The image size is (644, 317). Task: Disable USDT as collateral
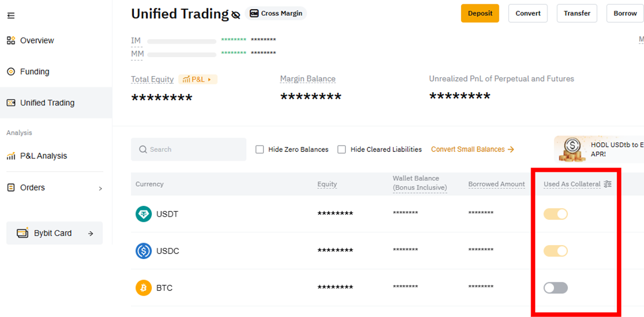pyautogui.click(x=555, y=214)
